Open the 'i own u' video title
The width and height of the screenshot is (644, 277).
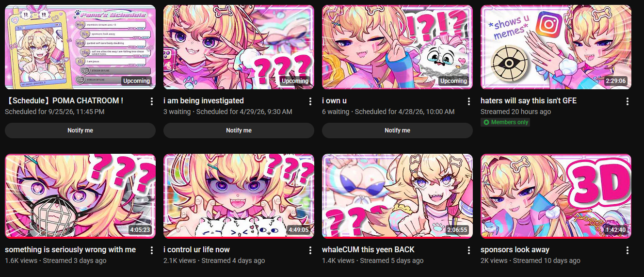click(x=335, y=101)
